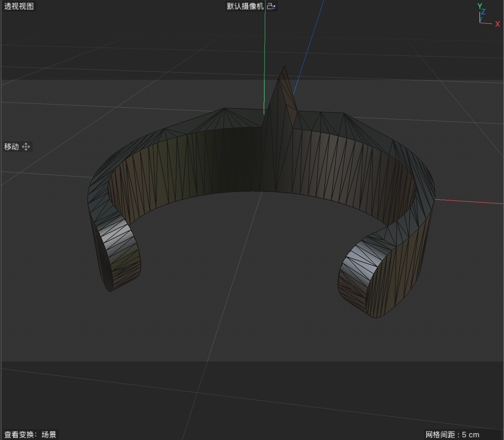The width and height of the screenshot is (504, 440).
Task: Click the 查看变换: 场景 status item
Action: click(30, 435)
